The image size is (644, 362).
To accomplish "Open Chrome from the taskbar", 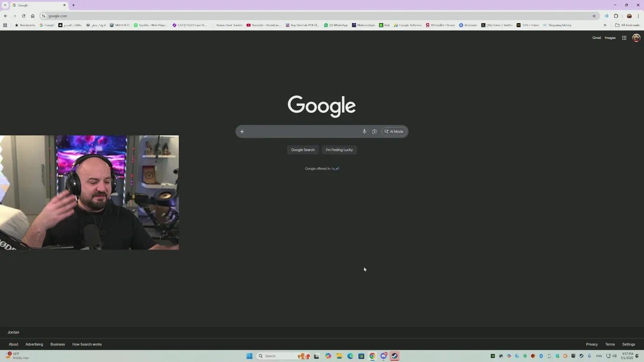I will pyautogui.click(x=372, y=356).
